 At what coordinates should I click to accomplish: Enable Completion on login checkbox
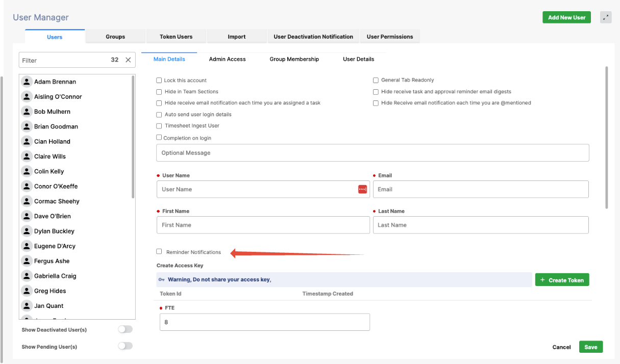[x=159, y=138]
